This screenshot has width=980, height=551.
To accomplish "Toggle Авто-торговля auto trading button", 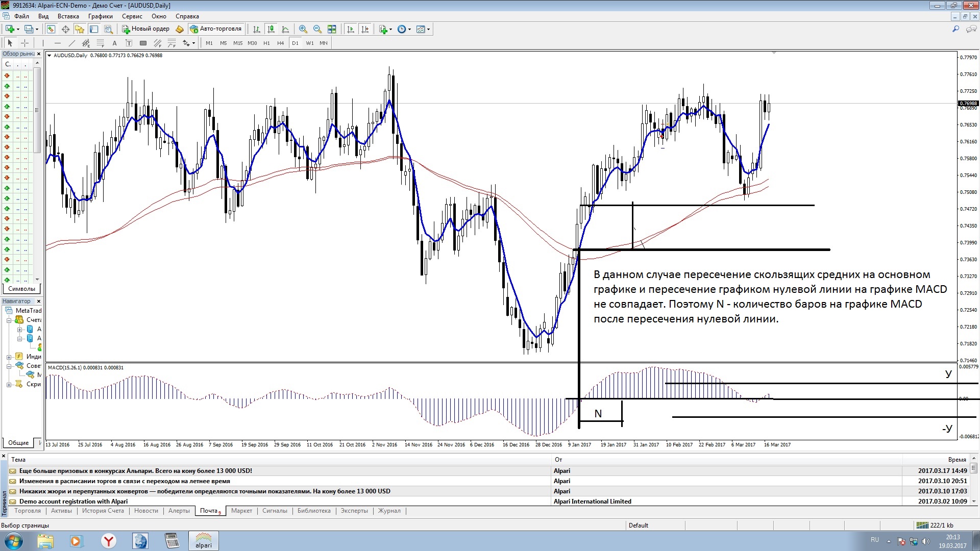I will click(x=215, y=29).
